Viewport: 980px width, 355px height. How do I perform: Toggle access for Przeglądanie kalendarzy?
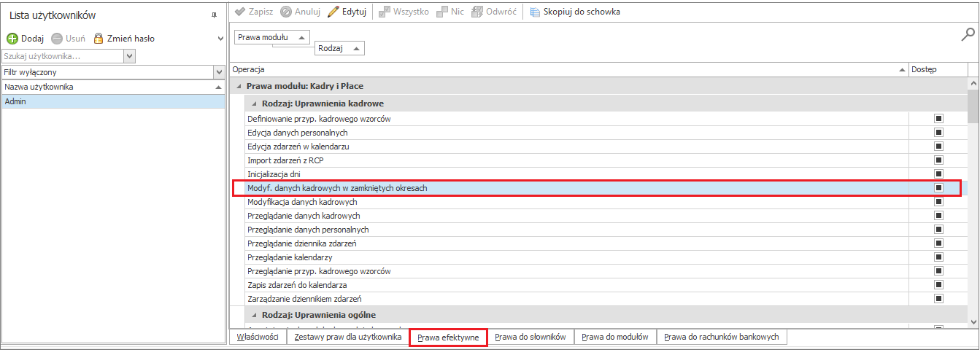point(939,257)
